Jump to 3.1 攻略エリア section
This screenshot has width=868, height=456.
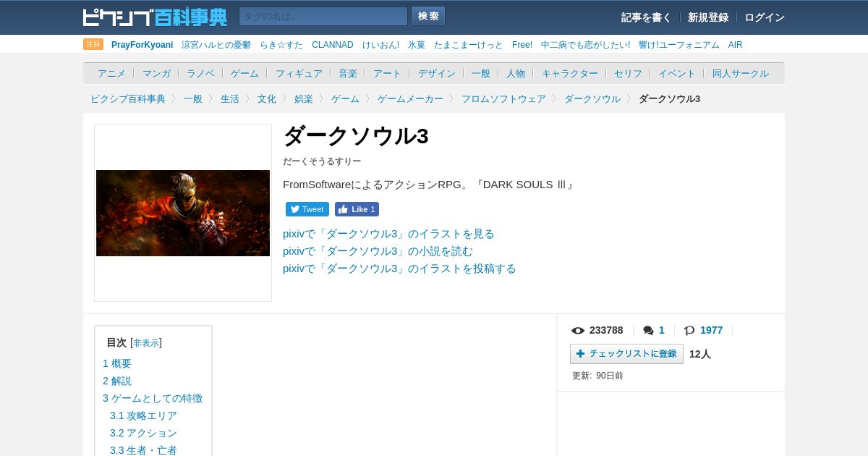pos(143,415)
